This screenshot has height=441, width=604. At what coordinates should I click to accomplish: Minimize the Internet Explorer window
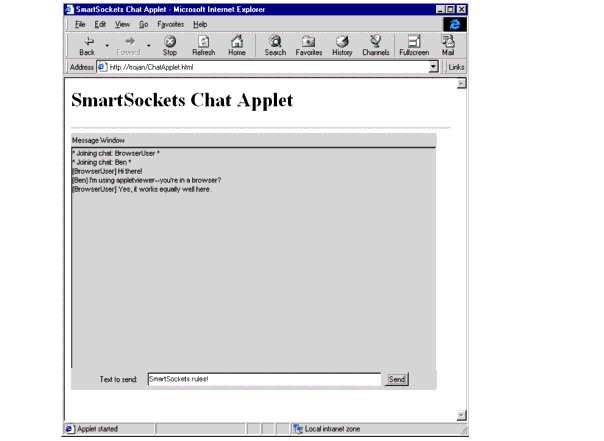(440, 9)
